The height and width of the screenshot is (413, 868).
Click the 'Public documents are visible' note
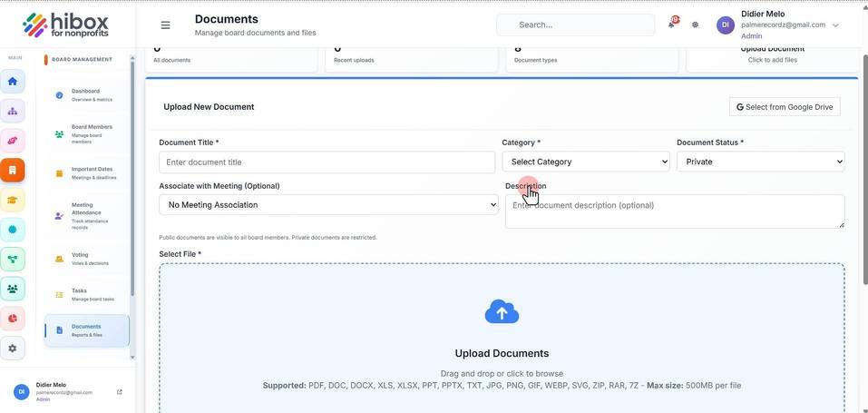click(x=268, y=237)
